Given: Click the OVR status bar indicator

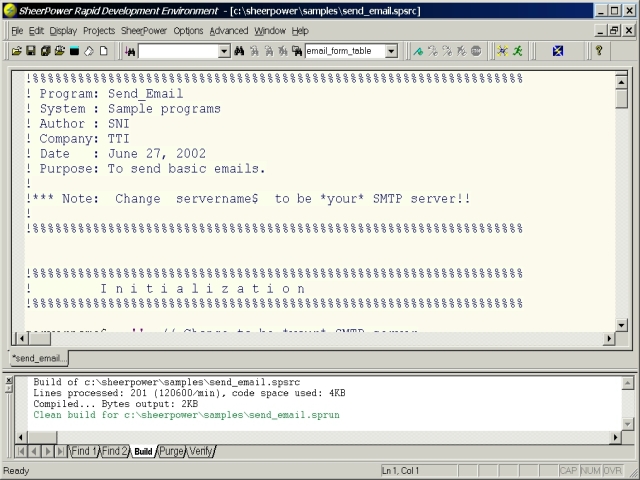Looking at the screenshot, I should (x=612, y=471).
